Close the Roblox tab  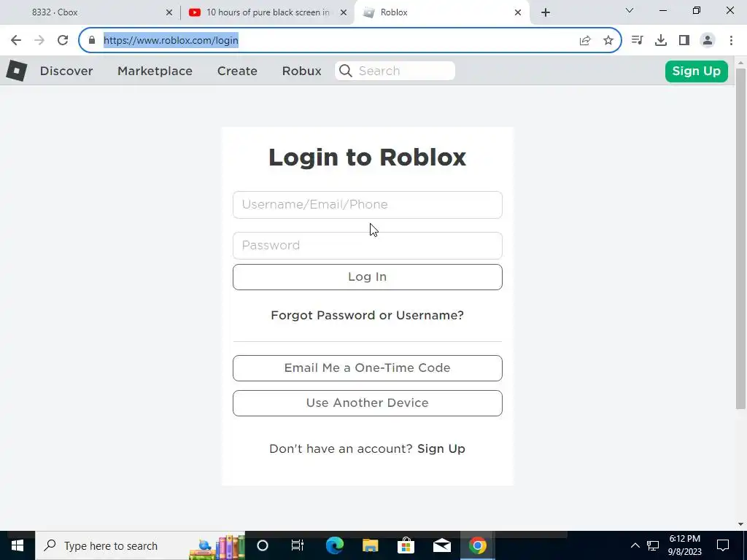click(x=518, y=12)
